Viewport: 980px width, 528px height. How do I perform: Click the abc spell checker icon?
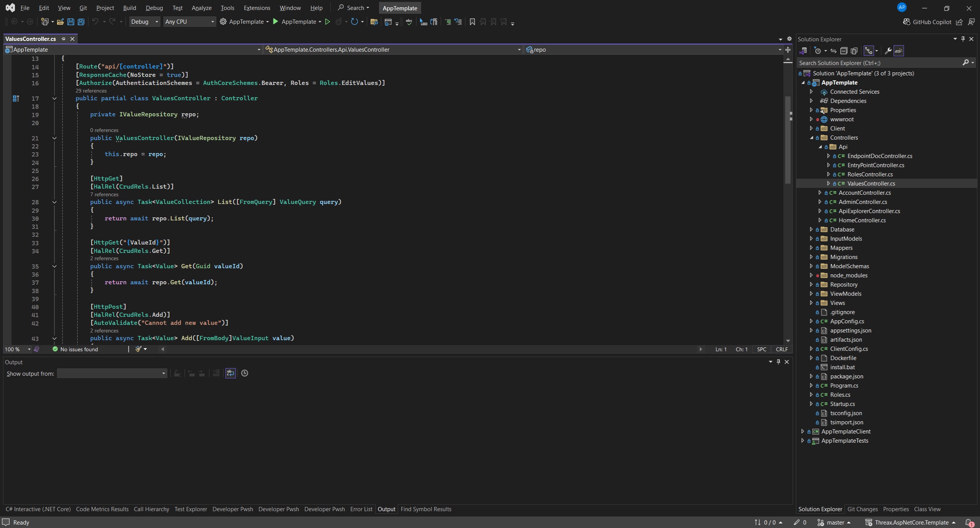pyautogui.click(x=409, y=22)
